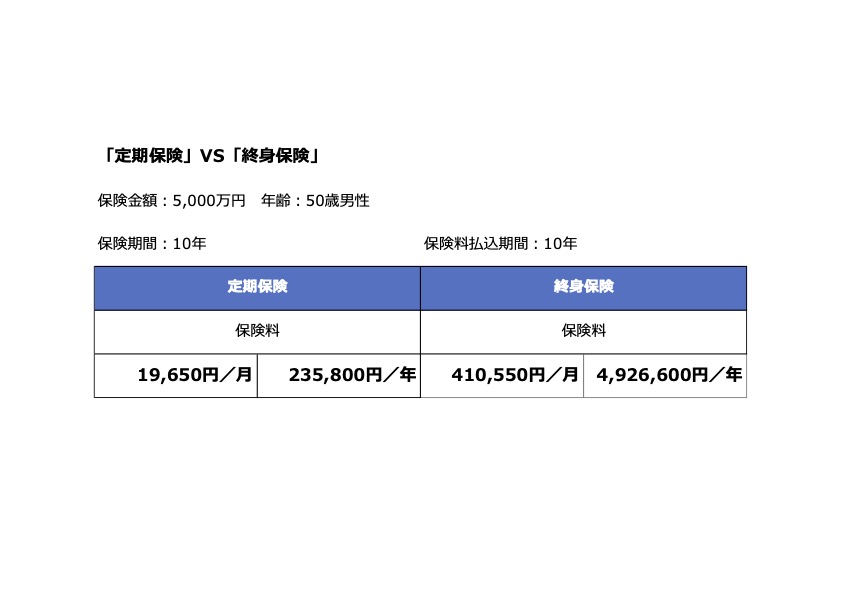The height and width of the screenshot is (595, 841).
Task: Click the 保険期間：10年 label
Action: pyautogui.click(x=152, y=244)
